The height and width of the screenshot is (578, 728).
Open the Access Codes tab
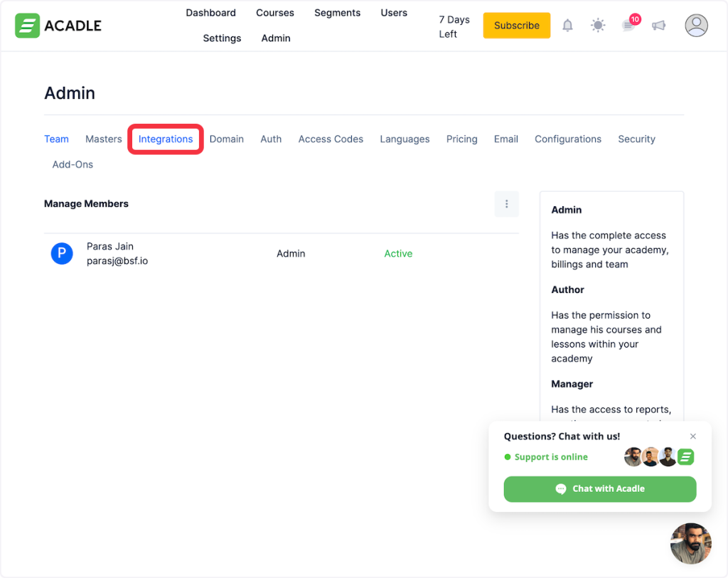pyautogui.click(x=331, y=139)
